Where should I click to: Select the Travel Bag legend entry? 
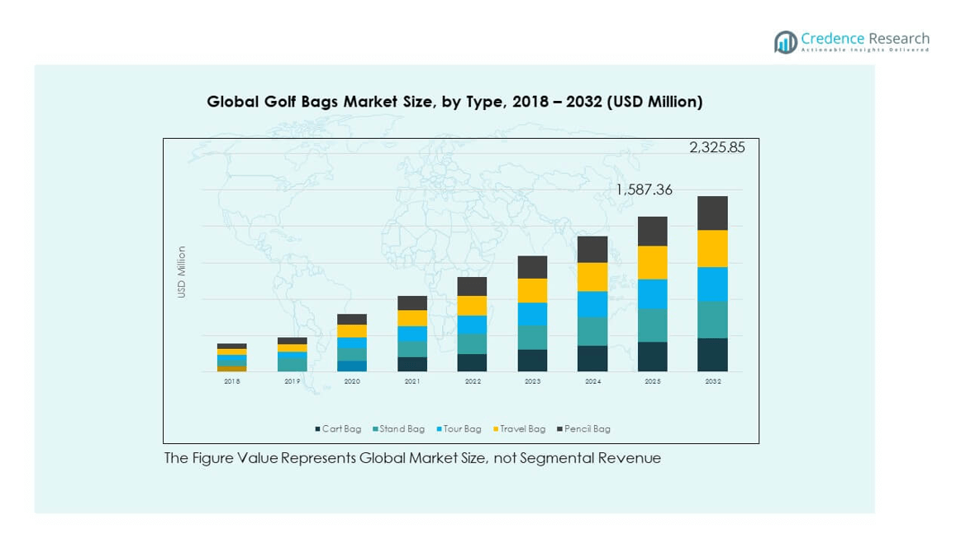[518, 429]
